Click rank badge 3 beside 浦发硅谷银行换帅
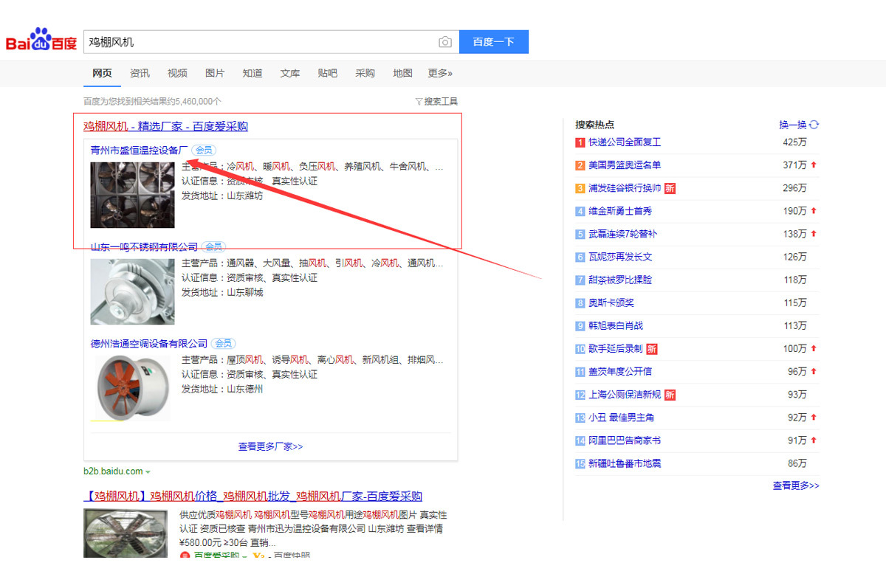886x588 pixels. click(x=580, y=188)
